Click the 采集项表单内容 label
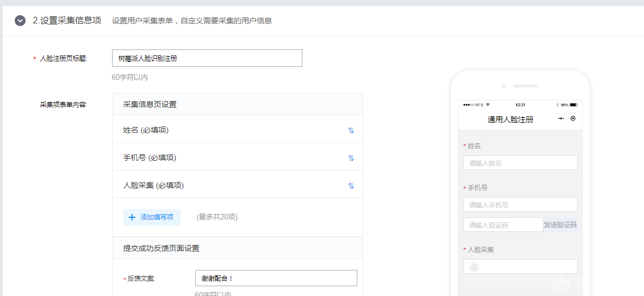 tap(64, 104)
